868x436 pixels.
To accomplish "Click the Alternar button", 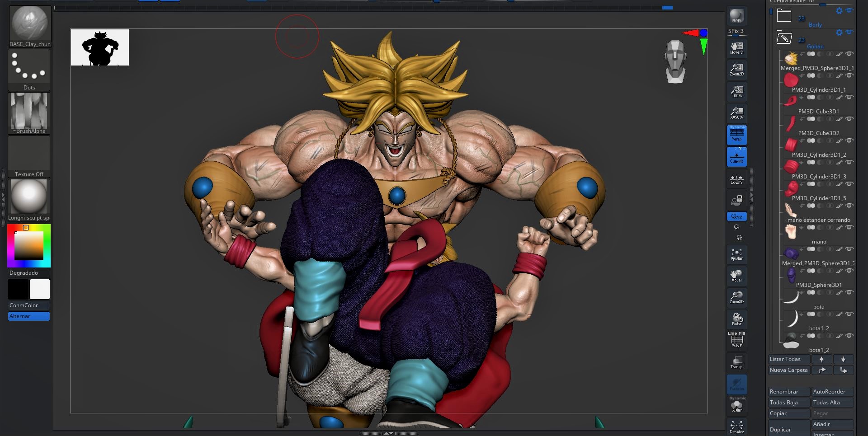I will coord(29,316).
